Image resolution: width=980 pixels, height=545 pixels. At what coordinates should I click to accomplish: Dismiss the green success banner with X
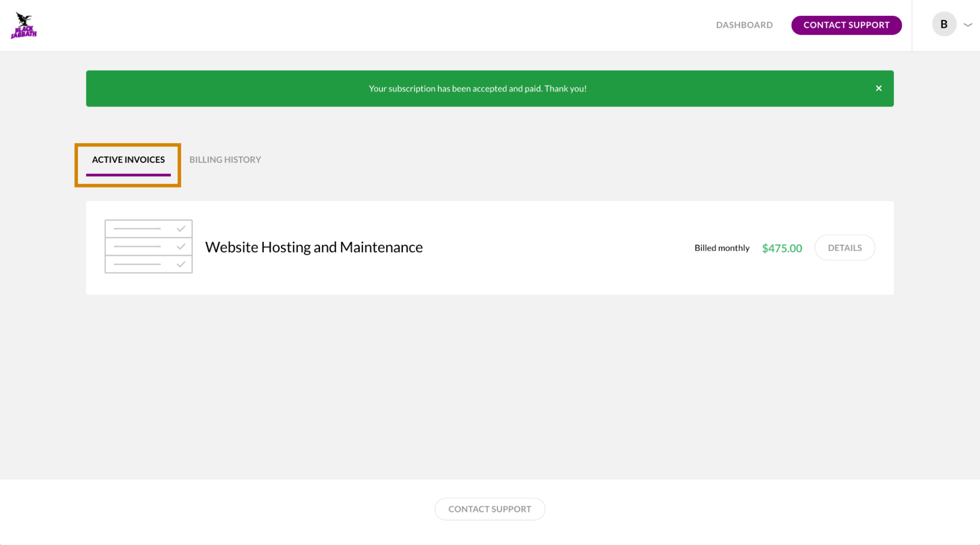pyautogui.click(x=879, y=88)
